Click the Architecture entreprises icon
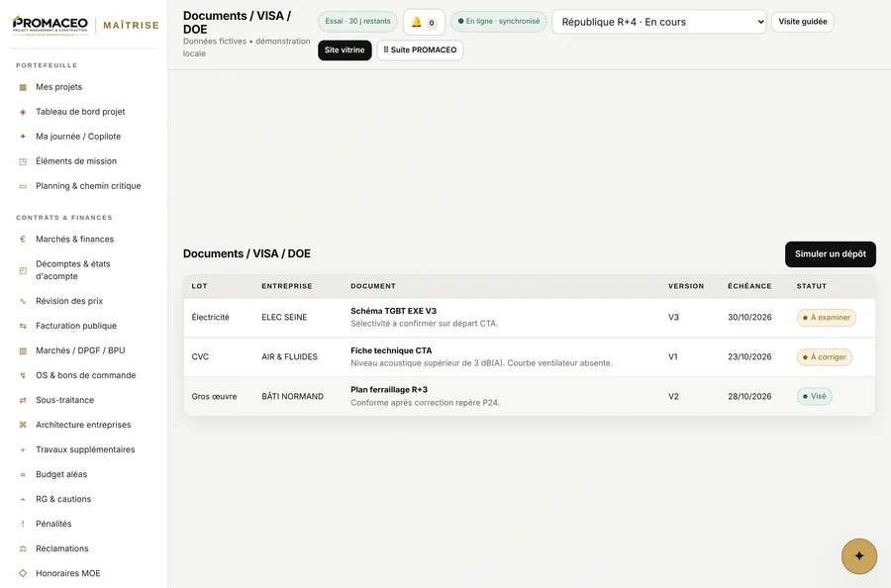Screen dimensions: 891x588 pos(23,425)
